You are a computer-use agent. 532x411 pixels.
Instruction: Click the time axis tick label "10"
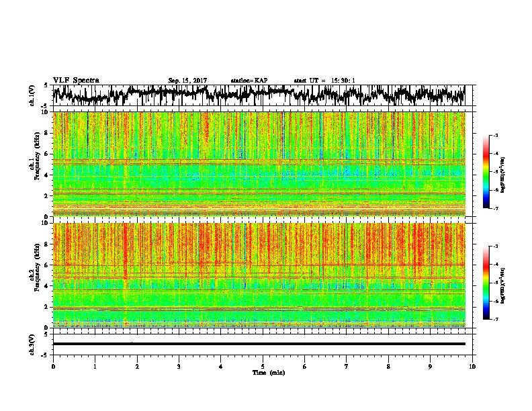472,367
